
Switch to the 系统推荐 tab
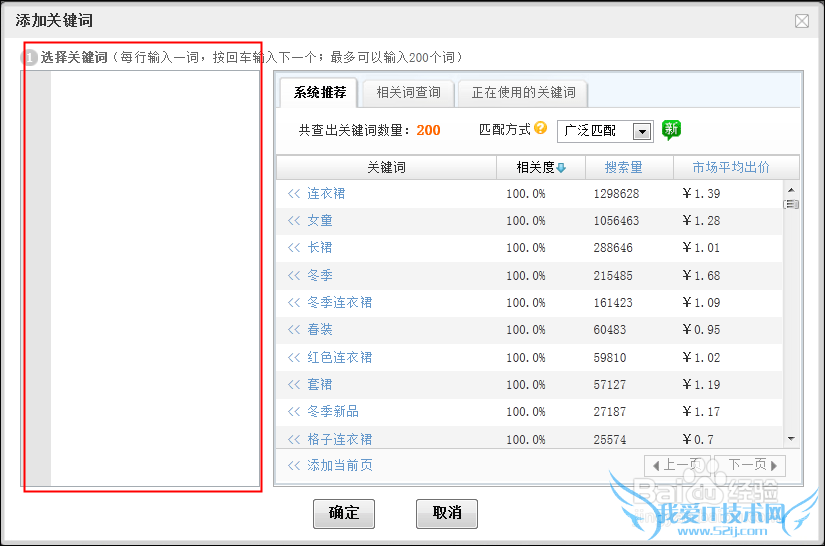(319, 93)
